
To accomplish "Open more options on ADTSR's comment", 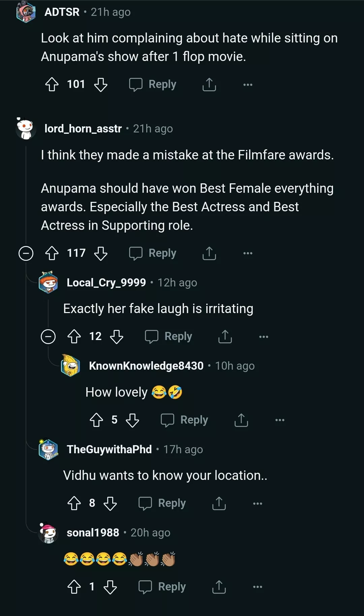I will click(x=248, y=84).
